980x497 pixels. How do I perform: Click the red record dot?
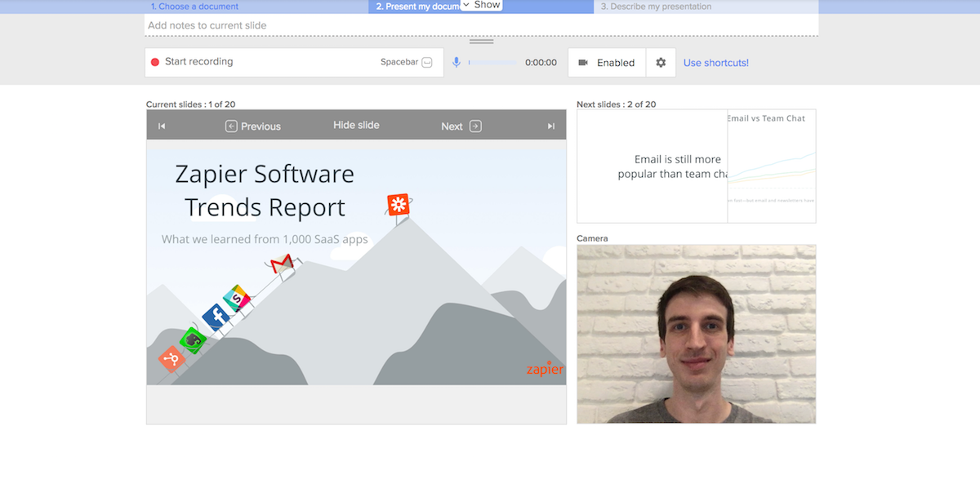[155, 62]
